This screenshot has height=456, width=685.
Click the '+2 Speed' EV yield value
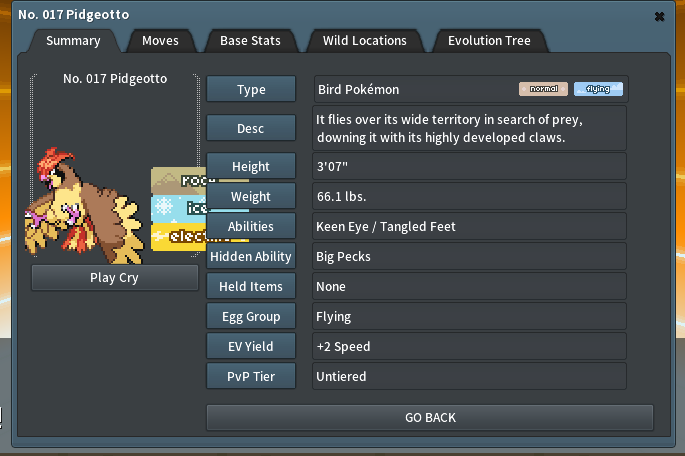[343, 346]
